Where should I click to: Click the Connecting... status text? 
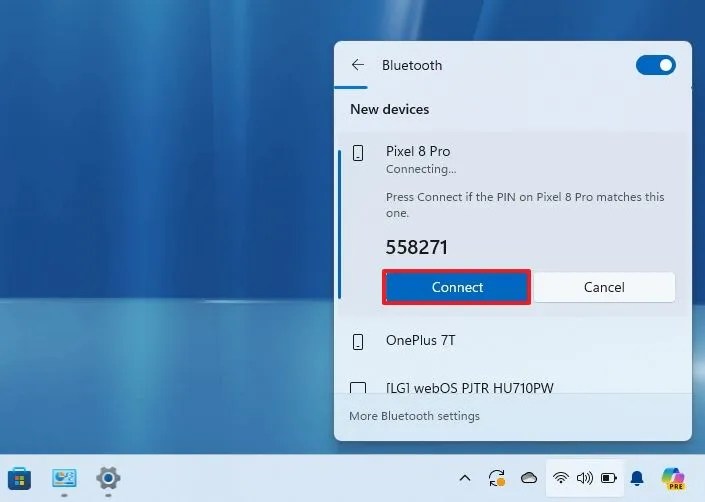pos(421,169)
